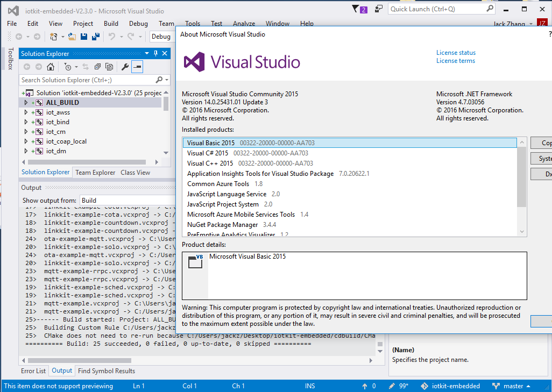Open the Debug menu
This screenshot has width=552, height=392.
138,24
